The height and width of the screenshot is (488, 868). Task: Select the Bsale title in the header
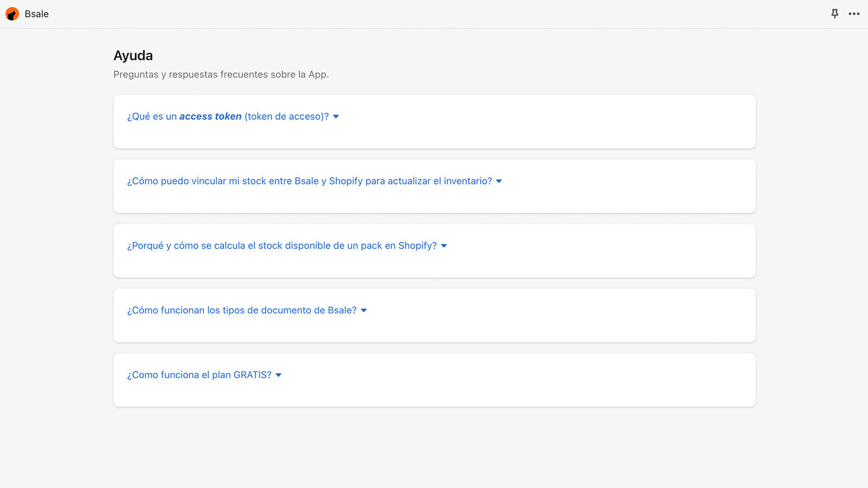[x=36, y=14]
